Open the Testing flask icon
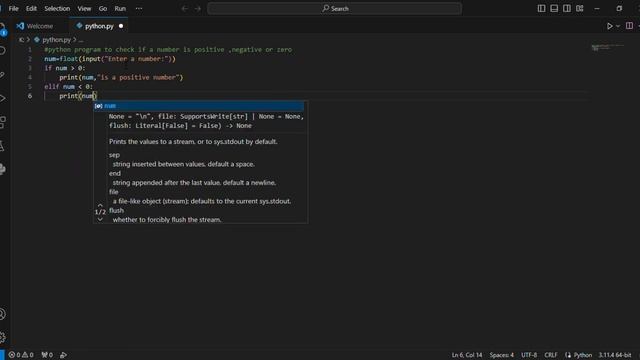This screenshot has height=360, width=640. [2, 146]
